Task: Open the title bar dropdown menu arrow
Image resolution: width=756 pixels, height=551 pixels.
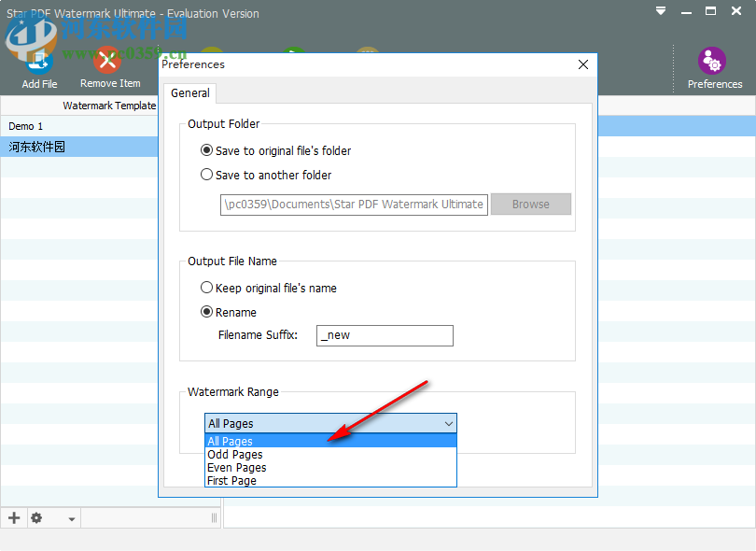Action: [661, 11]
